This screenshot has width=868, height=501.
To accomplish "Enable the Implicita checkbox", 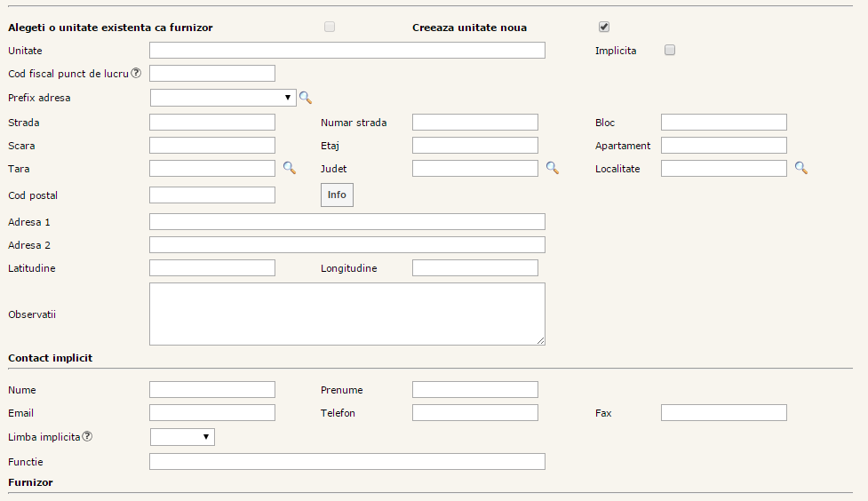I will tap(670, 51).
